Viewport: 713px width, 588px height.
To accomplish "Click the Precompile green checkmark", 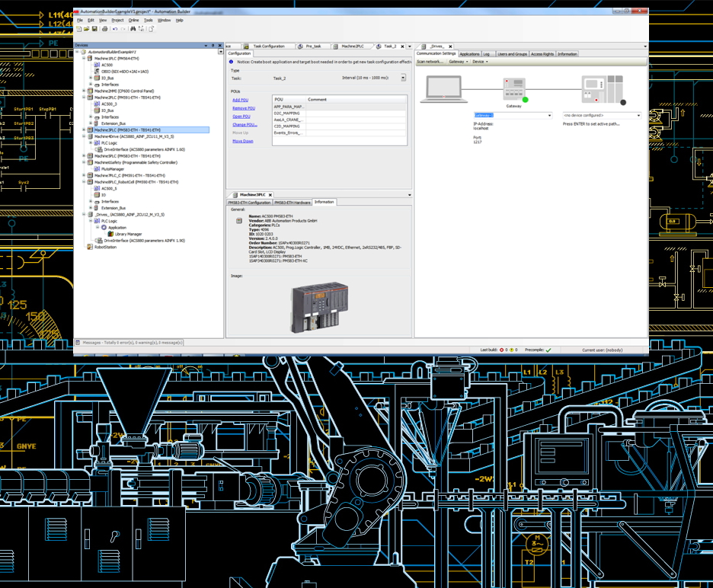I will point(548,350).
